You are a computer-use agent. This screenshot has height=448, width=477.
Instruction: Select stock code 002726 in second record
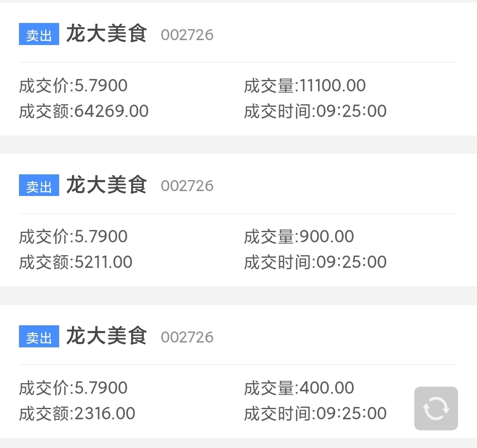pyautogui.click(x=187, y=186)
